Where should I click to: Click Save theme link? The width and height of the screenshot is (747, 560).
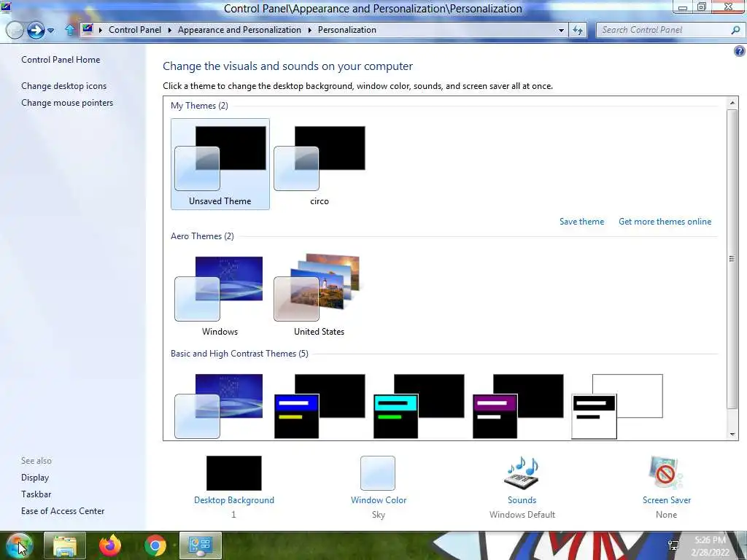(x=581, y=222)
